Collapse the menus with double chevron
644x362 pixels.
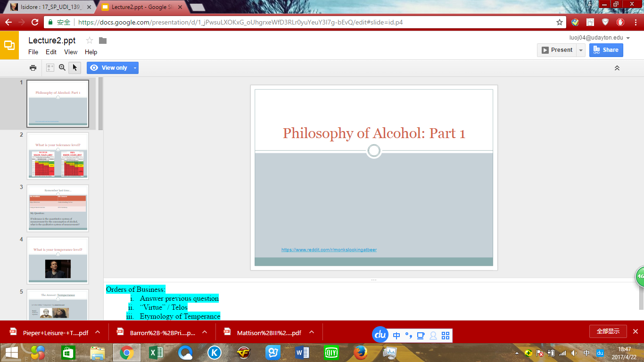(x=617, y=68)
